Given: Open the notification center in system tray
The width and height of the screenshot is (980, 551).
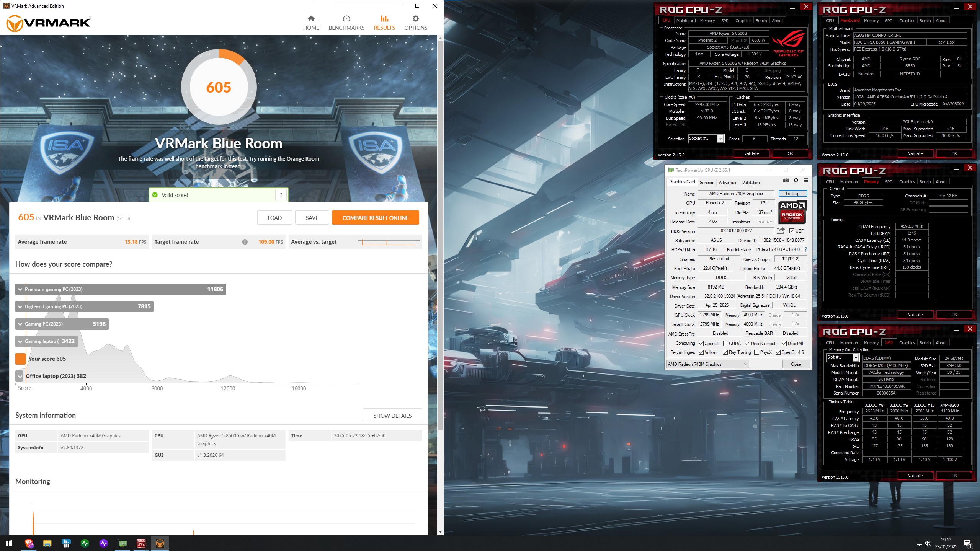Looking at the screenshot, I should (968, 543).
